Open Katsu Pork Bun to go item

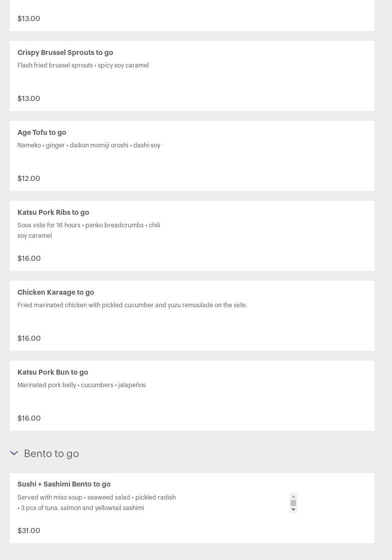(192, 396)
